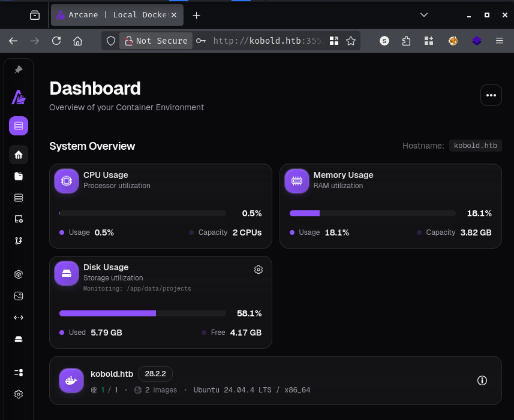Click the kobold.htb hostname badge
514x420 pixels.
[x=476, y=146]
